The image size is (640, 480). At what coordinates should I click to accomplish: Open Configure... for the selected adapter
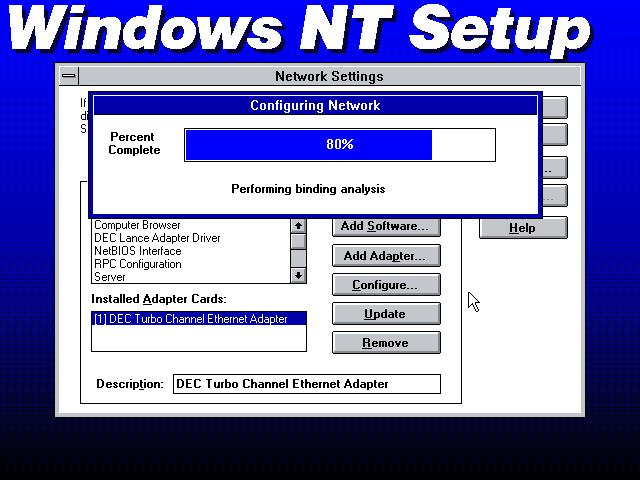386,284
